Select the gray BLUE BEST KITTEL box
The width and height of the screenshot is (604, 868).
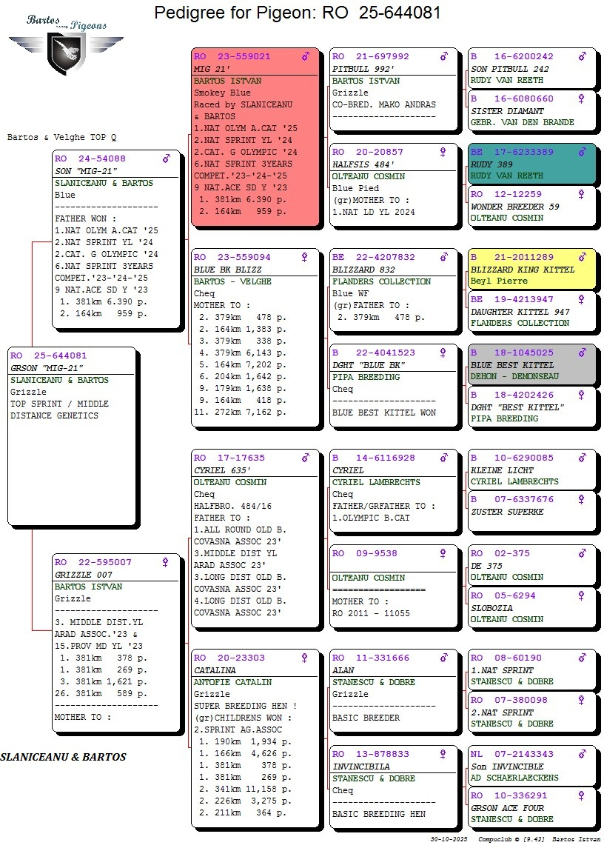[x=531, y=364]
